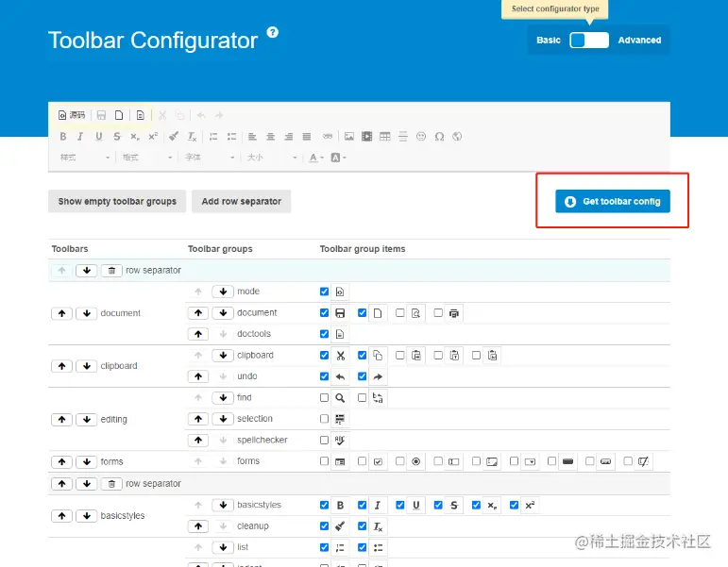Click the video embed icon in preview toolbar
The image size is (728, 567).
(x=366, y=137)
